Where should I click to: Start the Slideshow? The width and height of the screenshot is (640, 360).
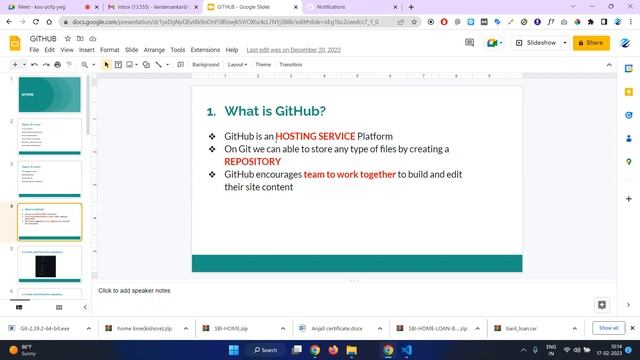[536, 42]
